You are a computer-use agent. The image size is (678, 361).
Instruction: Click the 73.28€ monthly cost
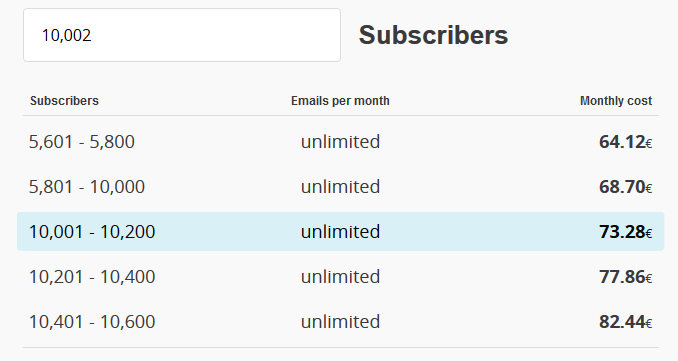(625, 232)
